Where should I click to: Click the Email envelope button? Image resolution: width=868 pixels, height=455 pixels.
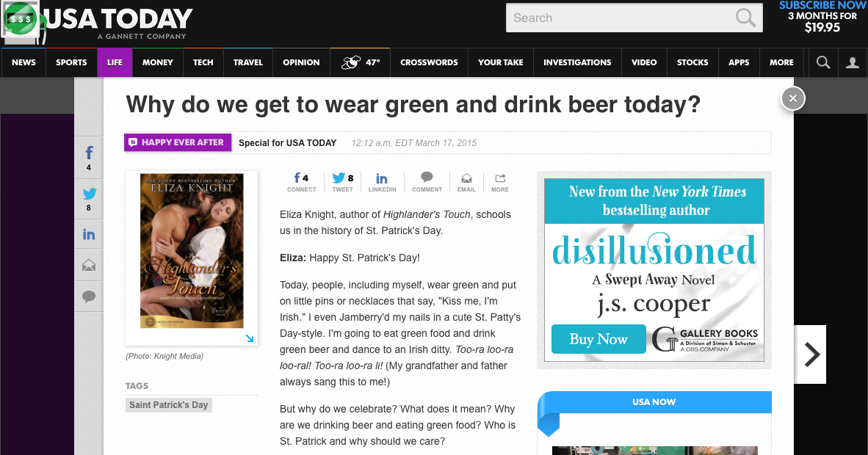tap(466, 182)
